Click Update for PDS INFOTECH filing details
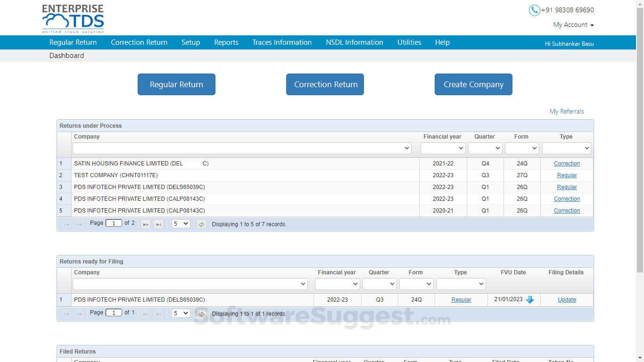Screen dimensions: 644x362 click(x=567, y=299)
